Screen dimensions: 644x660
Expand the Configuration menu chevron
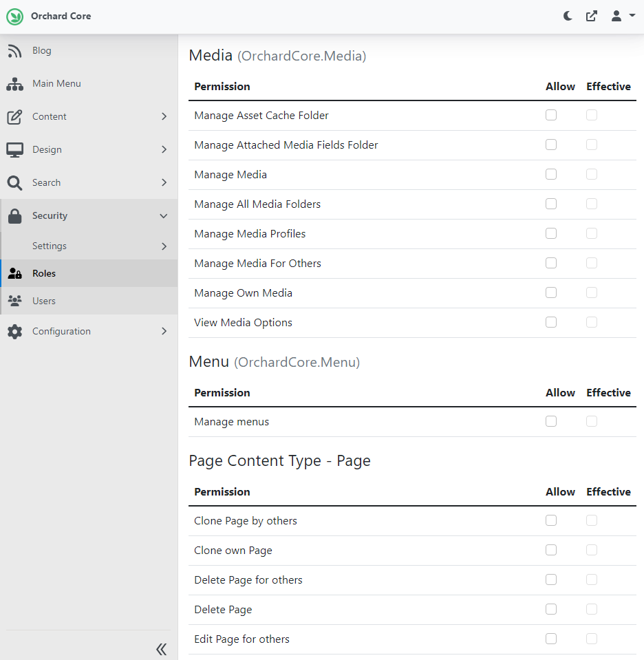(x=164, y=331)
